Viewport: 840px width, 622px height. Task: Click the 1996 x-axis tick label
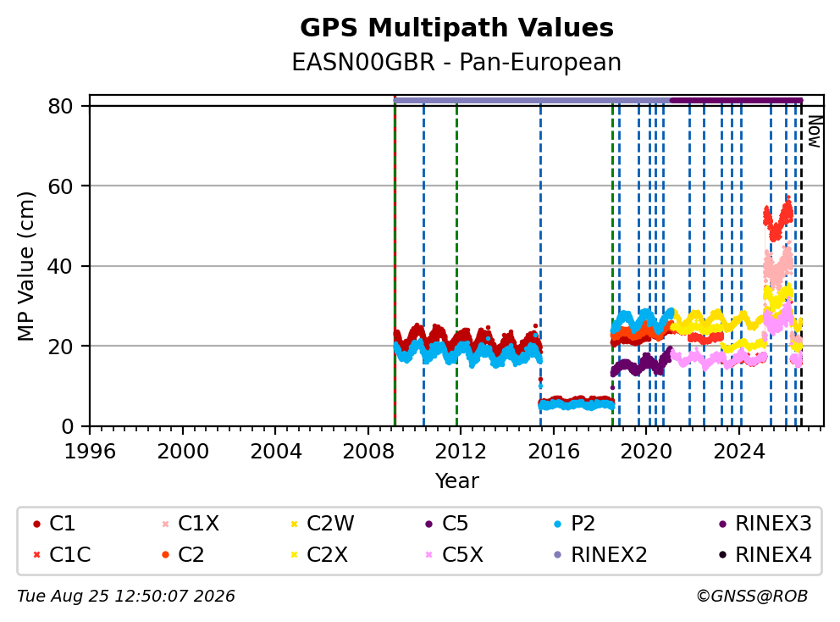click(90, 452)
